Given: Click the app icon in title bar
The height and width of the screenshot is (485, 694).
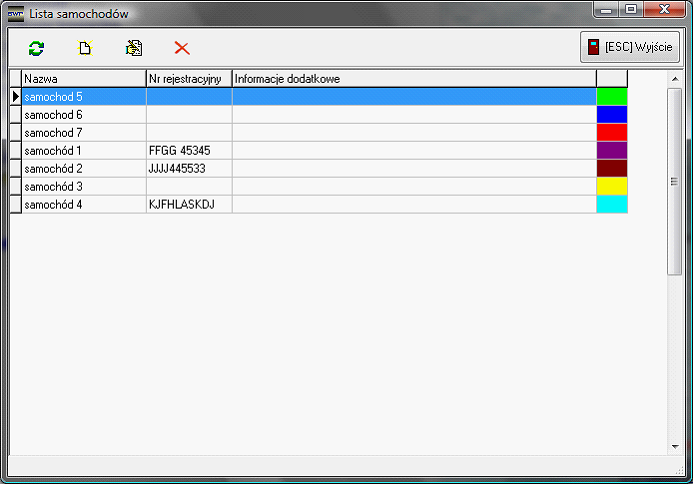Looking at the screenshot, I should coord(15,14).
